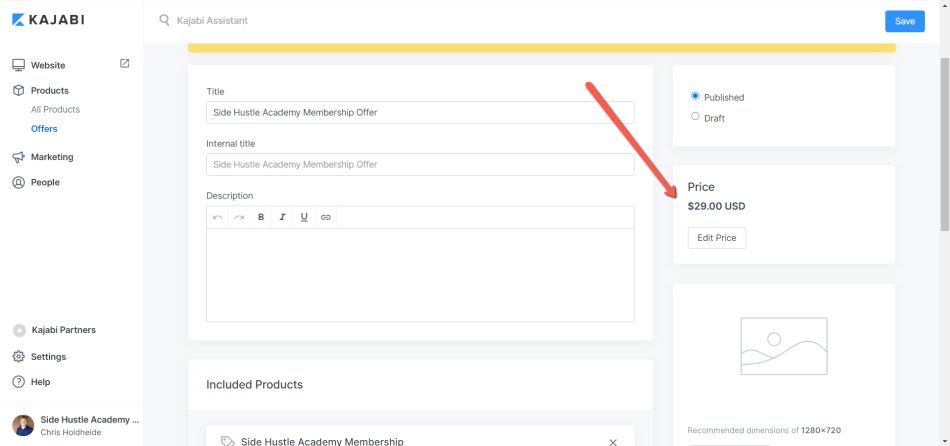Select the Published radio button
The image size is (950, 446).
click(x=695, y=96)
